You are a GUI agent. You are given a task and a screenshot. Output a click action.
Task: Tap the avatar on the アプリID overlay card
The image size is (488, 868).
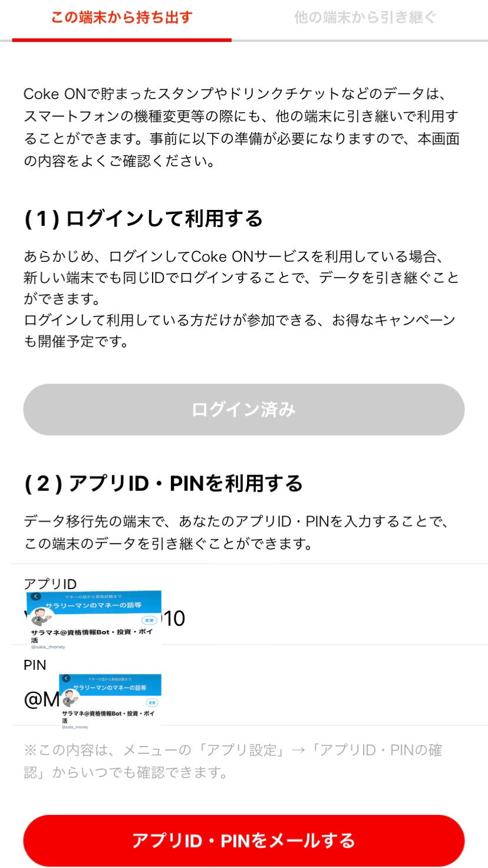42,619
